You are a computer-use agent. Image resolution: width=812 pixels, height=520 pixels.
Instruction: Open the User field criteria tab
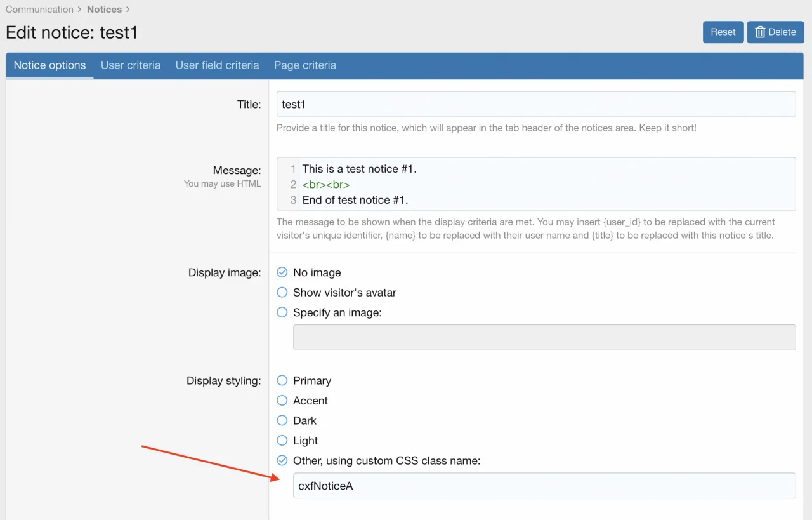[x=217, y=65]
